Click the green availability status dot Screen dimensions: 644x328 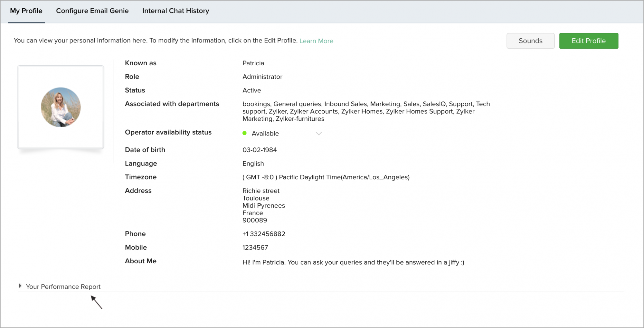[244, 133]
